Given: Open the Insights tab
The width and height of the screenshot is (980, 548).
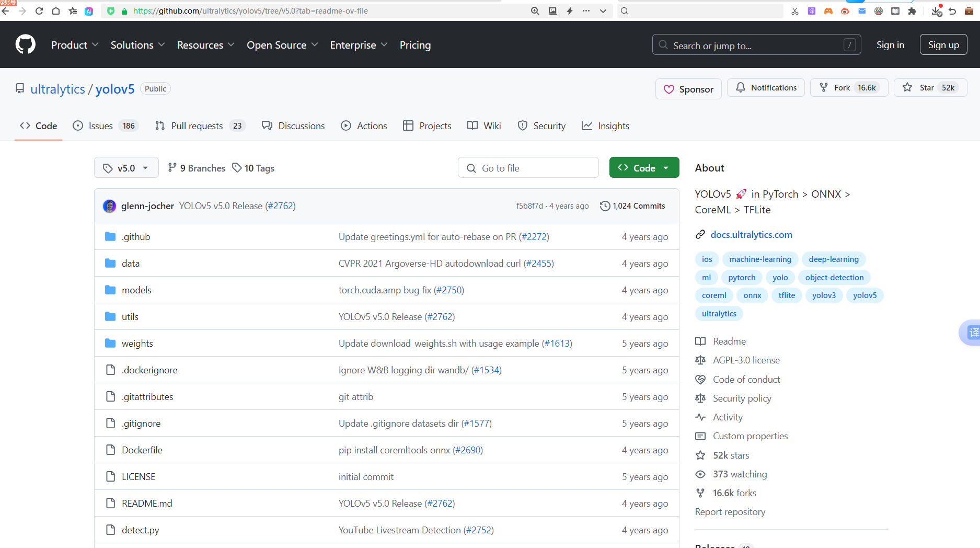Looking at the screenshot, I should click(605, 125).
